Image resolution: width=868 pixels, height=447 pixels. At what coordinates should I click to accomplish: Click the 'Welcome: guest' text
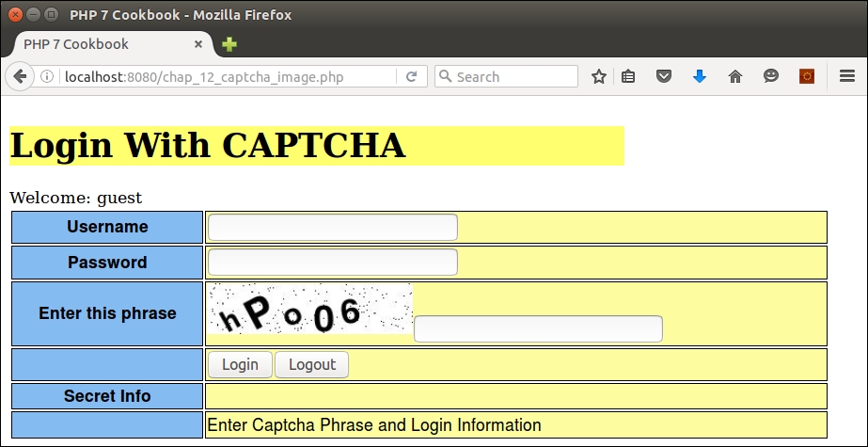pyautogui.click(x=76, y=198)
